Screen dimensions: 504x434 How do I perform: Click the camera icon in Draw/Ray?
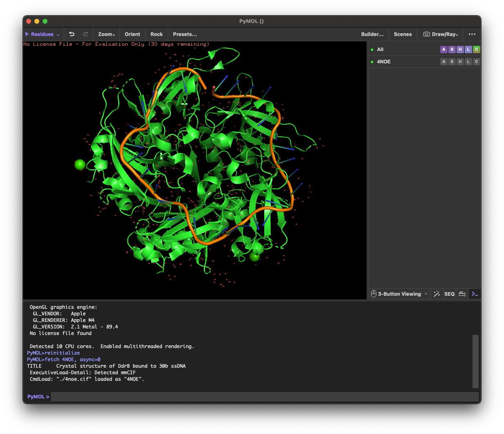point(426,34)
